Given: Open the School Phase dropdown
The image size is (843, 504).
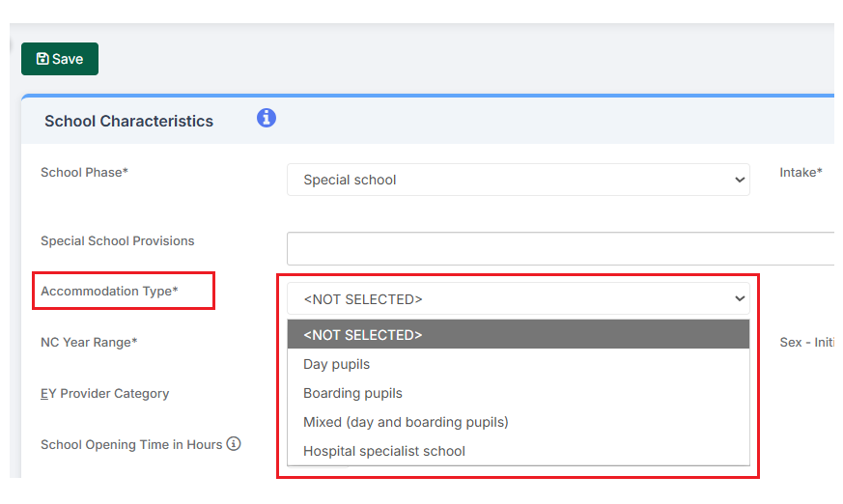Looking at the screenshot, I should tap(518, 180).
